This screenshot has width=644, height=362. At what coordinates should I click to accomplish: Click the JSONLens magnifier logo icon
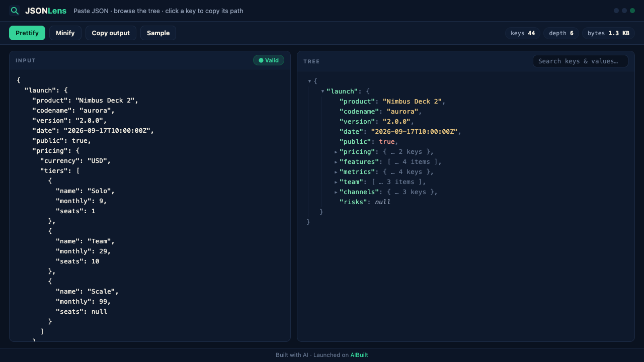coord(15,11)
